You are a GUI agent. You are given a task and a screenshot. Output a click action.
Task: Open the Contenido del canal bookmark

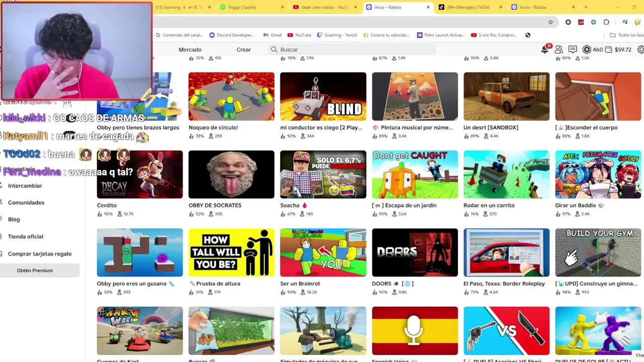coord(179,35)
